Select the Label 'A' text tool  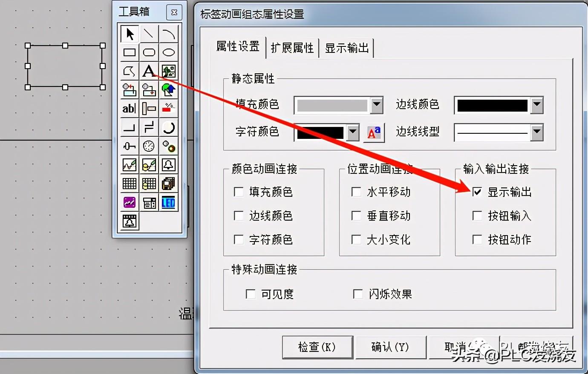[x=149, y=71]
